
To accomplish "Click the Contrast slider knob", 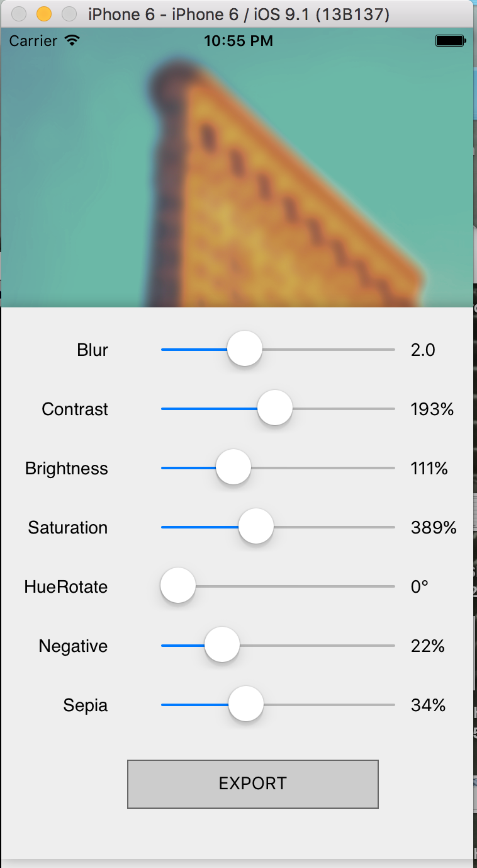I will pyautogui.click(x=274, y=408).
